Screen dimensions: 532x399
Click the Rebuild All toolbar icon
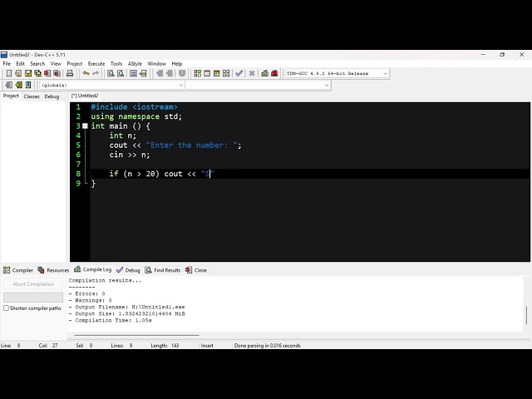coord(226,73)
